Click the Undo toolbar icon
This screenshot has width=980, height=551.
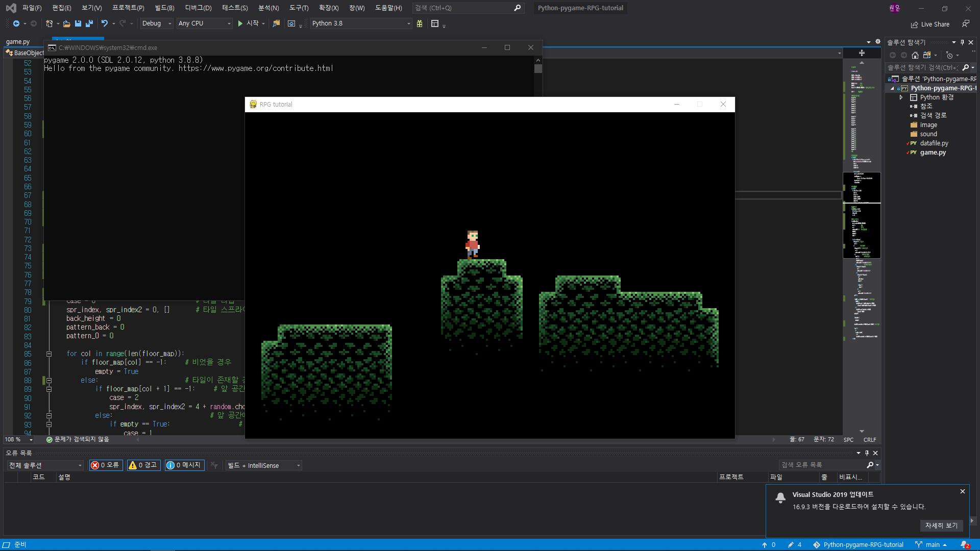click(x=104, y=23)
